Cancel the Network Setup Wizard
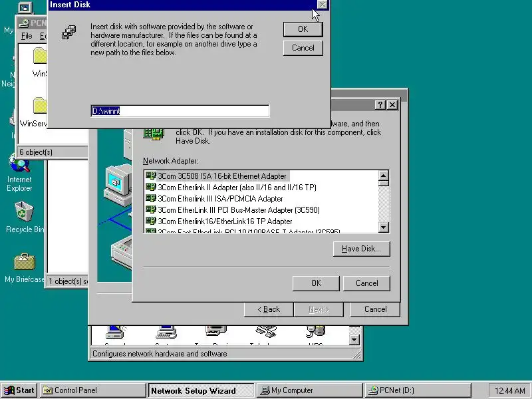The image size is (532, 399). pyautogui.click(x=375, y=309)
